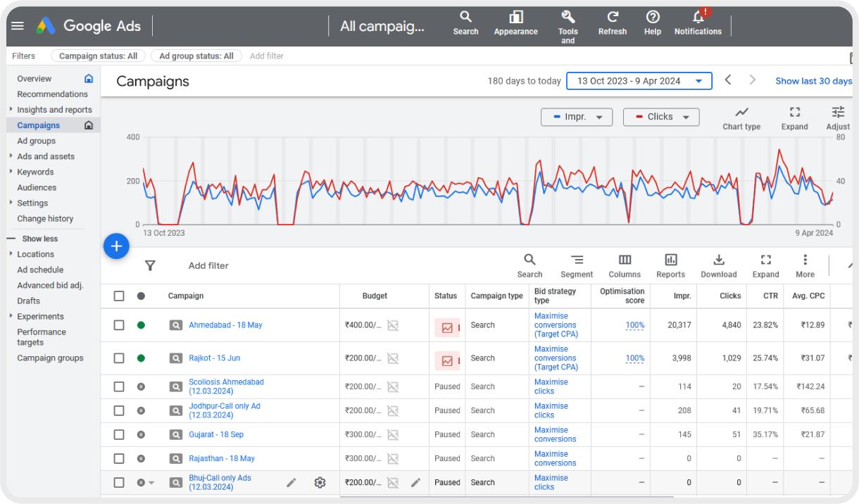Click the budget icon in Rajkot row
The width and height of the screenshot is (859, 504).
(393, 358)
